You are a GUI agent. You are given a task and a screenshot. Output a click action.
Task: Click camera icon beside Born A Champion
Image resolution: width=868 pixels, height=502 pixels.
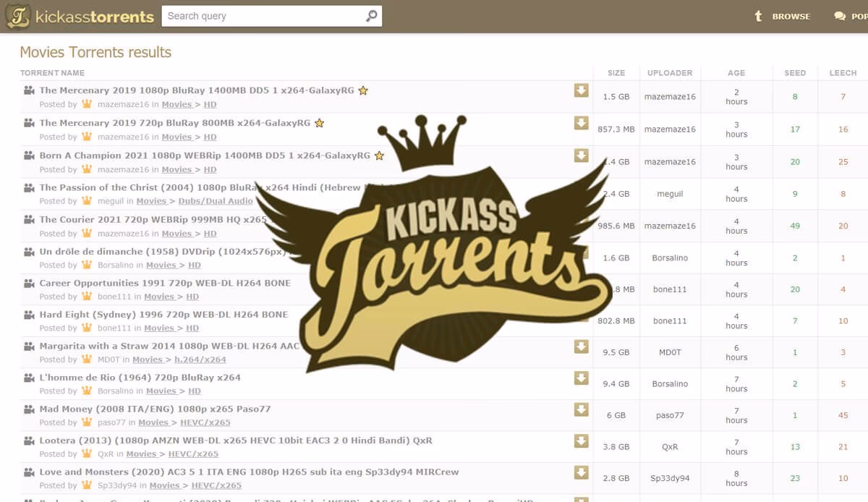pyautogui.click(x=29, y=156)
